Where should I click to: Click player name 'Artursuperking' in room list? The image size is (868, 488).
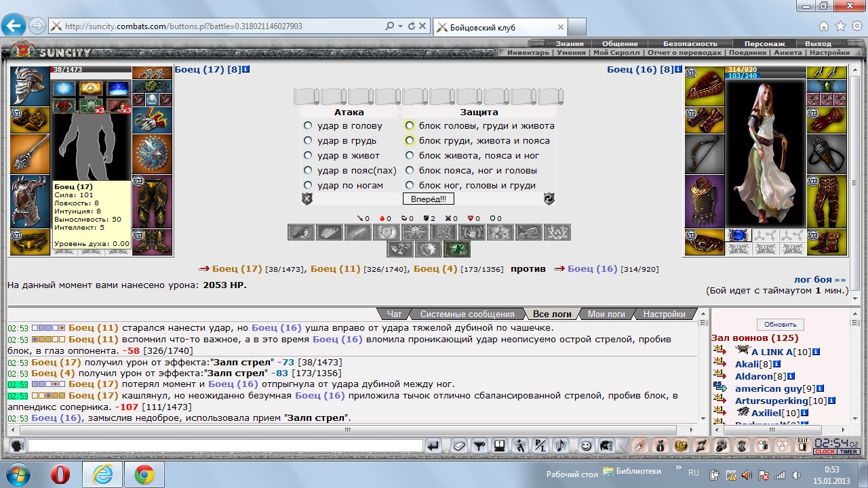pyautogui.click(x=770, y=401)
